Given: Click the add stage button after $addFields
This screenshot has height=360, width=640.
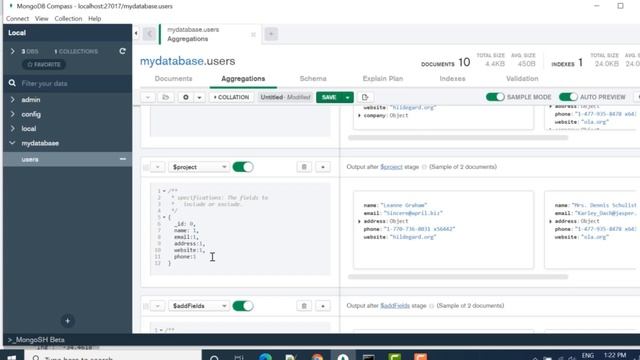Looking at the screenshot, I should [x=322, y=306].
